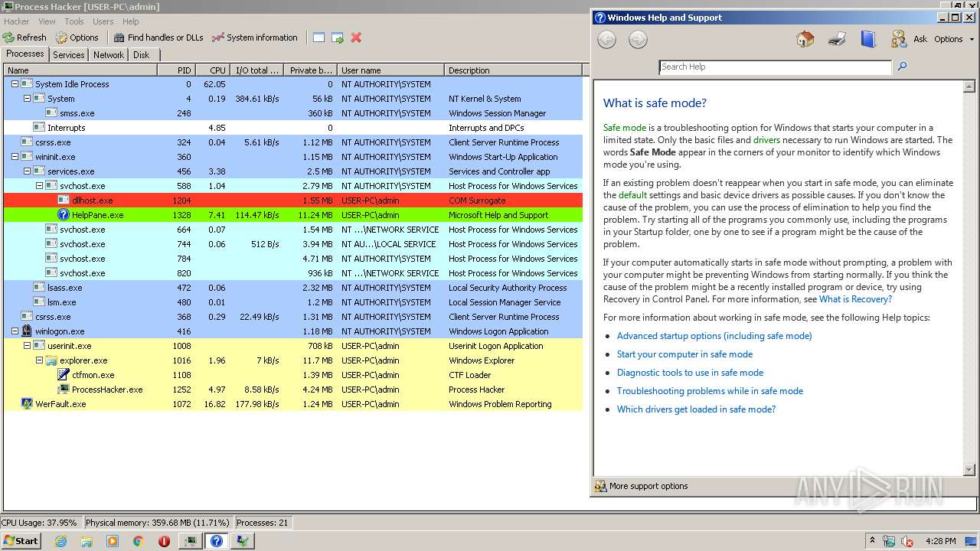
Task: Follow the What is Recovery? link
Action: click(855, 299)
